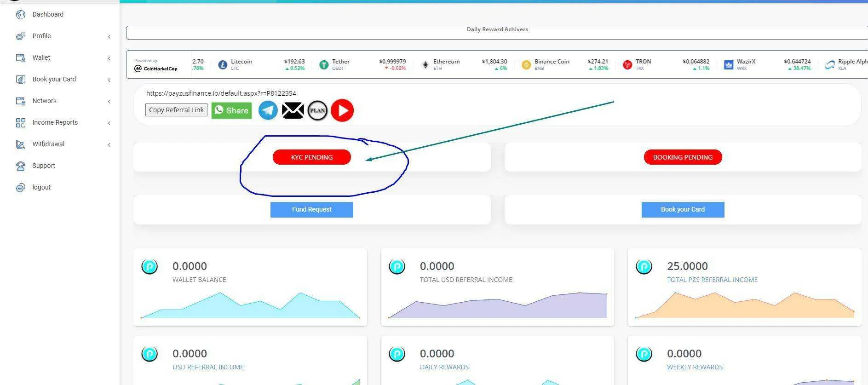The height and width of the screenshot is (385, 868).
Task: Click the Fund Request button
Action: [312, 210]
